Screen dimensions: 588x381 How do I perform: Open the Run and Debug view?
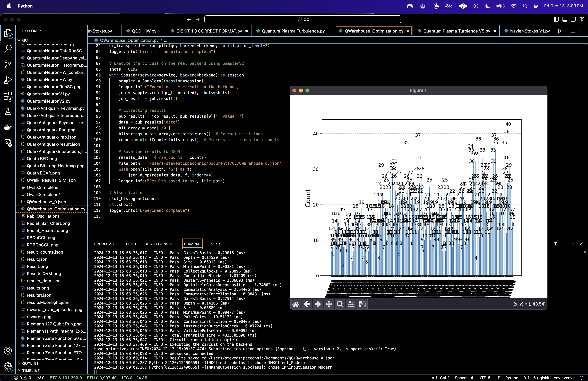[8, 80]
